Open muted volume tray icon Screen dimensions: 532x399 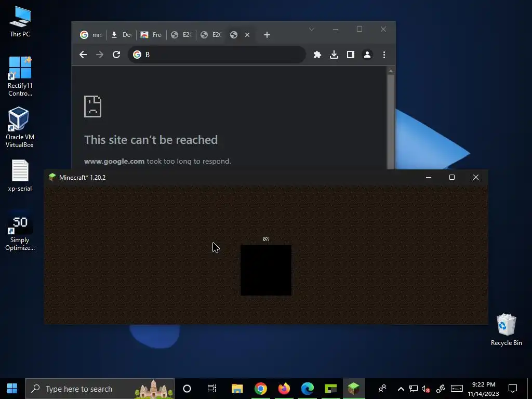(x=426, y=389)
